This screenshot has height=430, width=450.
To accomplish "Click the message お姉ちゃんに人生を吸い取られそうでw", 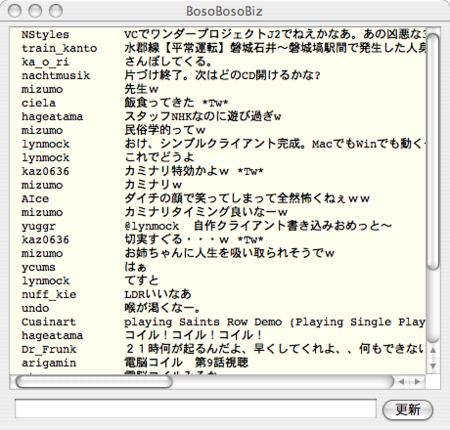I will pyautogui.click(x=229, y=253).
